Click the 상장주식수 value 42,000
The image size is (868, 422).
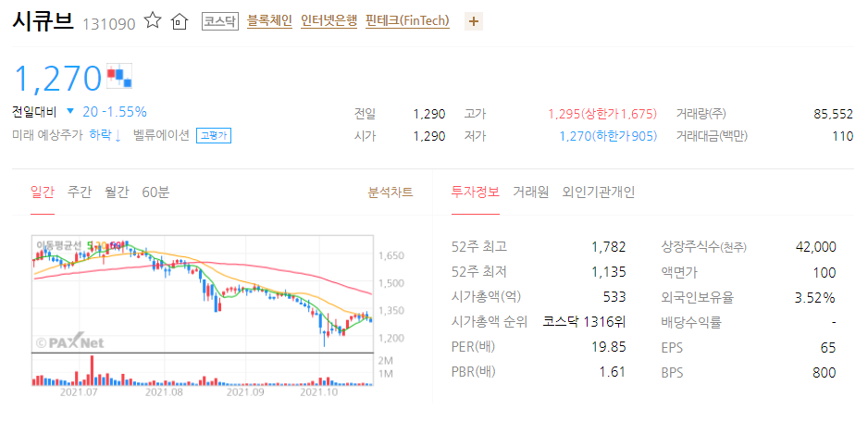[815, 246]
